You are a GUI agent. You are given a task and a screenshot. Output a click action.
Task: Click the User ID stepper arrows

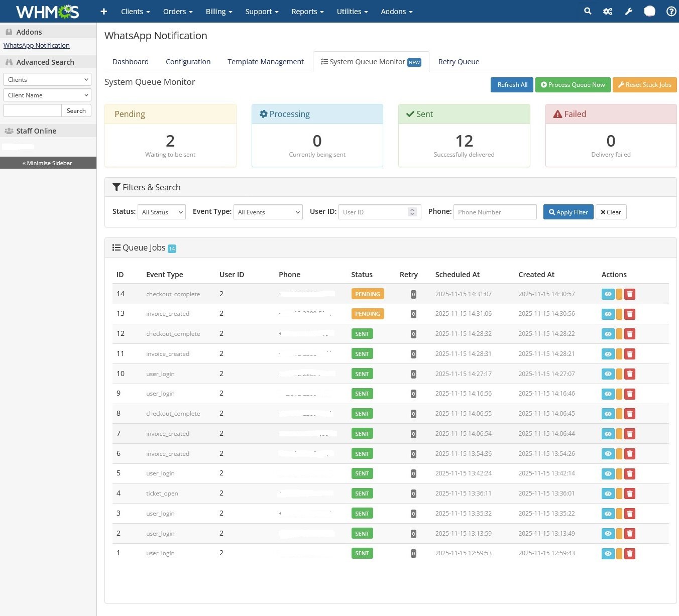pos(412,212)
